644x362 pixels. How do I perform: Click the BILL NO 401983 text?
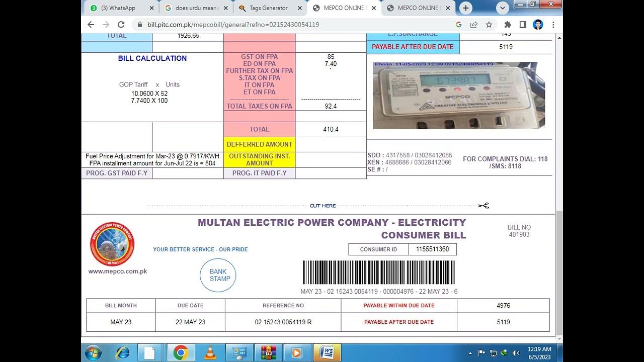coord(519,231)
